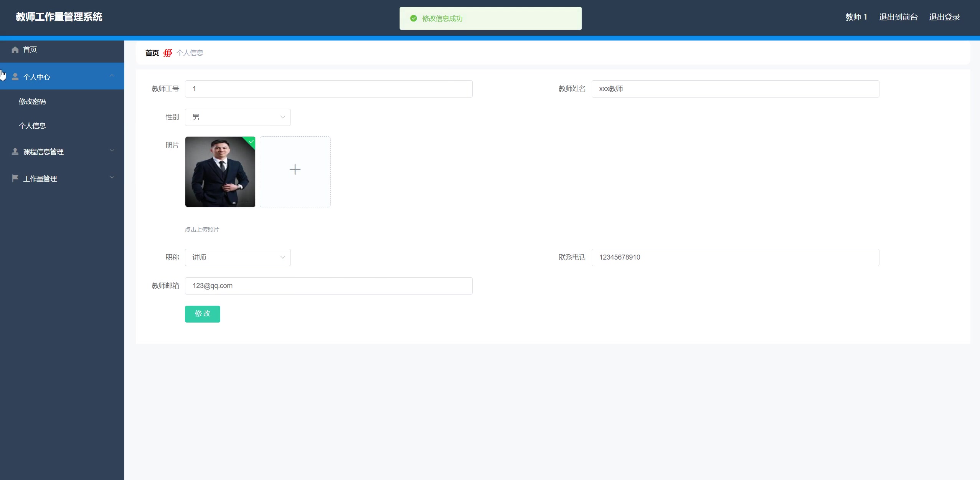Viewport: 980px width, 480px height.
Task: Click 退出到前台 link in header
Action: coord(898,17)
